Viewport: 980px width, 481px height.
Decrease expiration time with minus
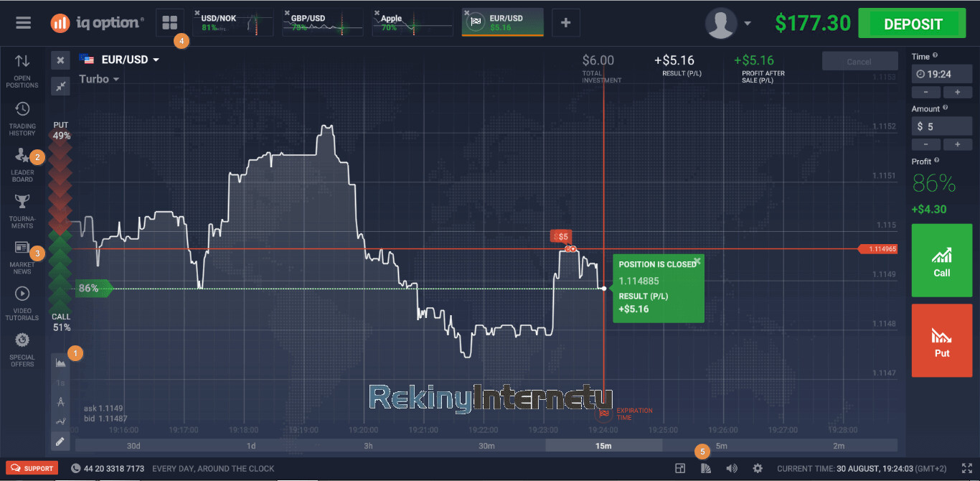click(926, 93)
